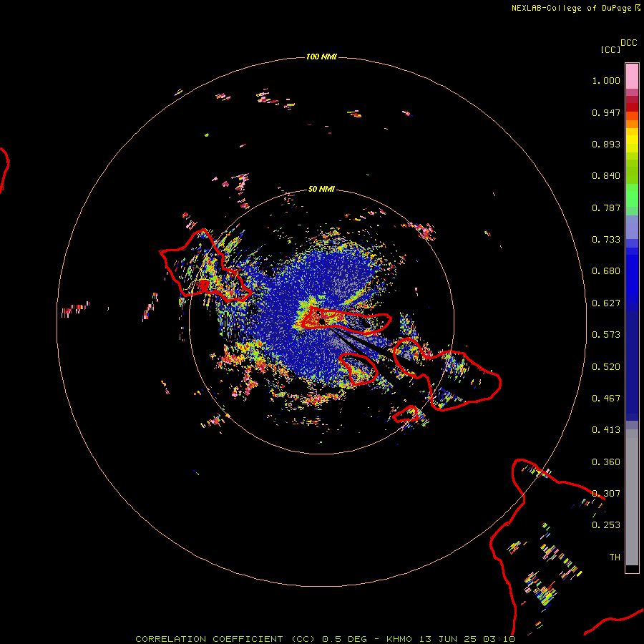Click the "DCC" label above color bar
Image resolution: width=644 pixels, height=644 pixels.
[x=628, y=43]
